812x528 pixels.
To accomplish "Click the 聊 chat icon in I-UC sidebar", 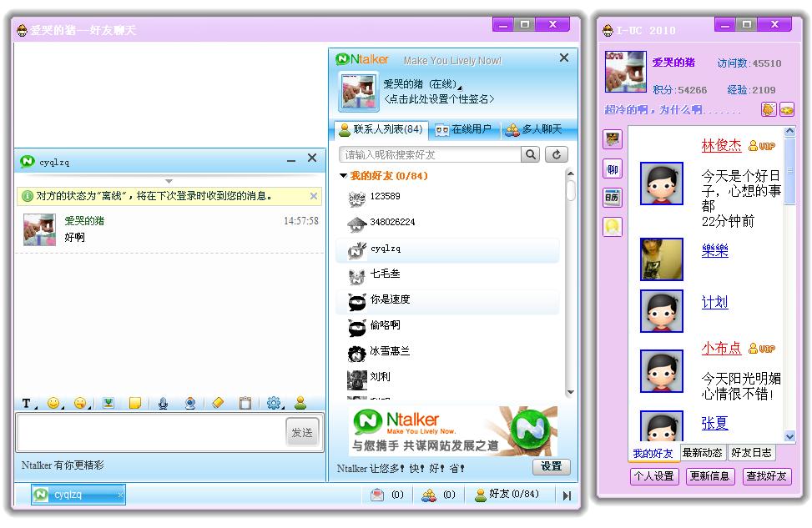I will point(613,168).
